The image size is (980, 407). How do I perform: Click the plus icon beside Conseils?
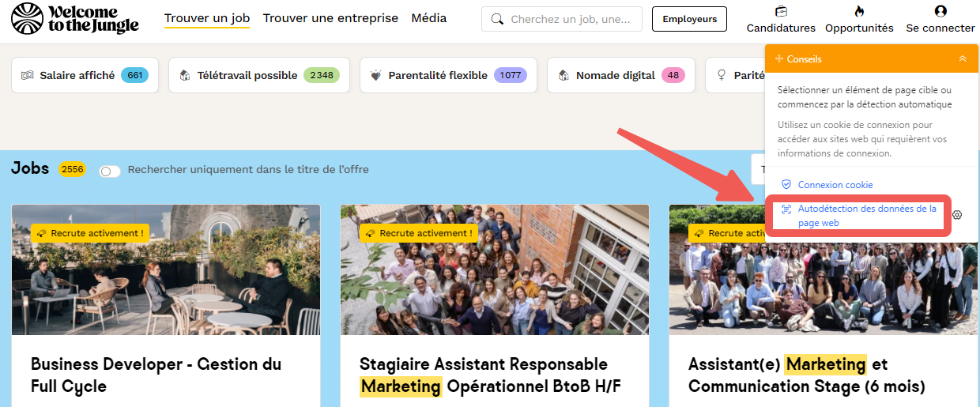click(779, 58)
